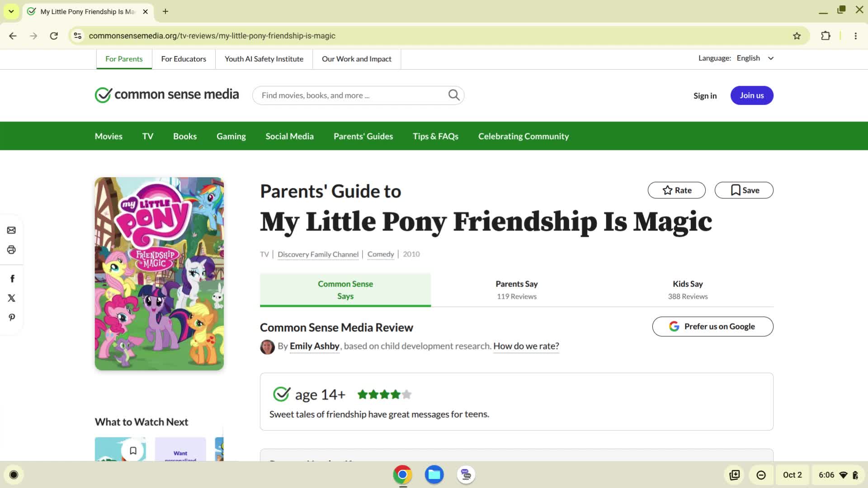This screenshot has height=488, width=868.
Task: Share via email icon in sidebar
Action: (x=11, y=230)
